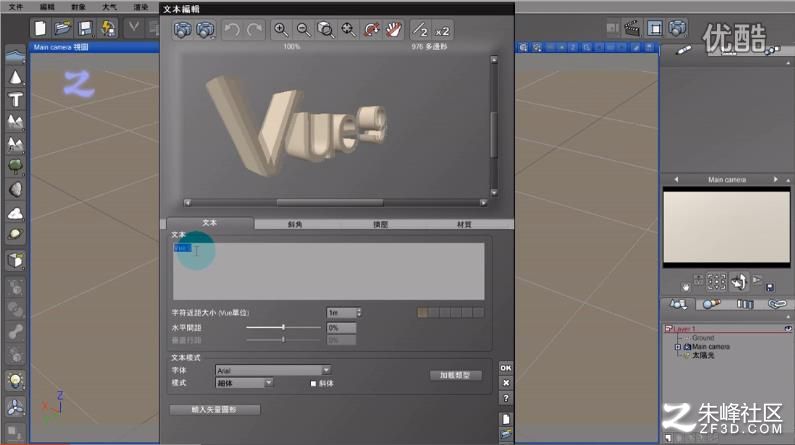
Task: Open the 字体 Arial font dropdown
Action: [273, 370]
